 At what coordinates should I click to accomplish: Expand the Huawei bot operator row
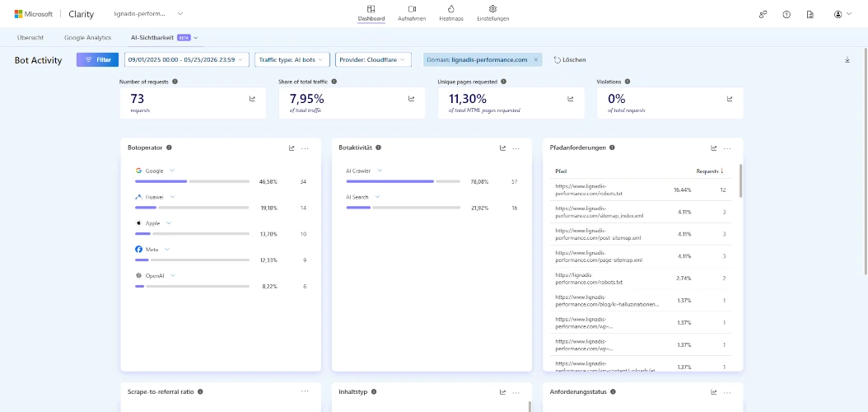pyautogui.click(x=173, y=197)
